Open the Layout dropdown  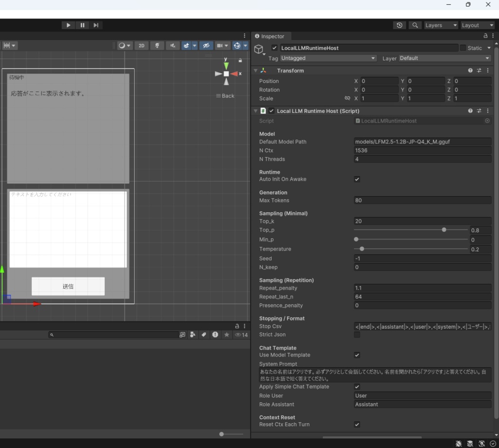478,25
